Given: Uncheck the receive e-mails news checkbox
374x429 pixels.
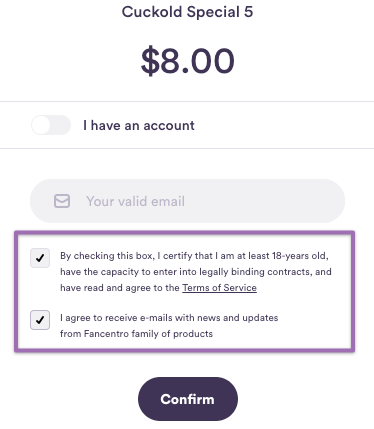Looking at the screenshot, I should pyautogui.click(x=40, y=320).
